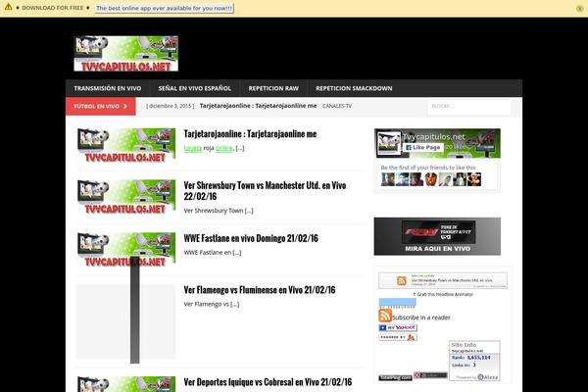Click the RSS icon in headline animator
The height and width of the screenshot is (392, 588).
(401, 280)
